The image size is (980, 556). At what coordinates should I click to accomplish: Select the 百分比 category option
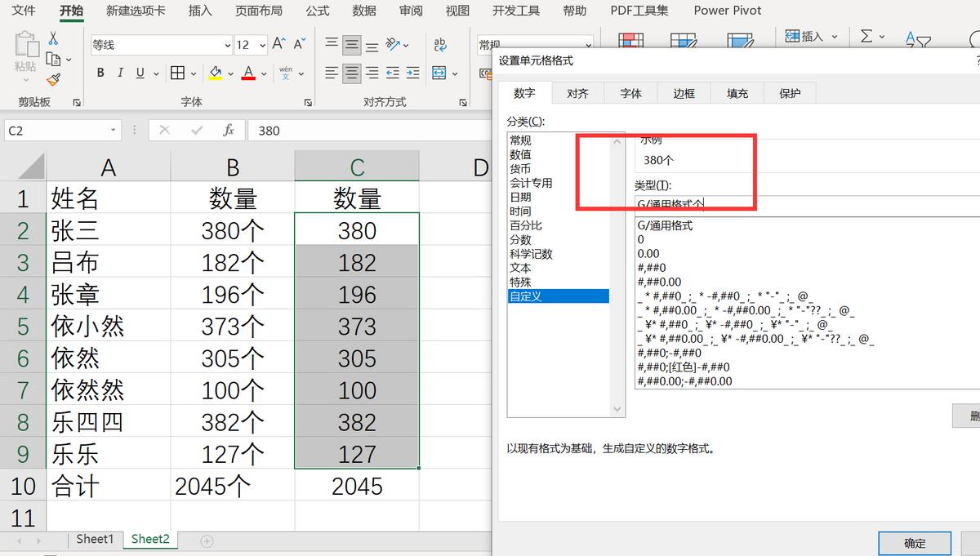pos(525,225)
